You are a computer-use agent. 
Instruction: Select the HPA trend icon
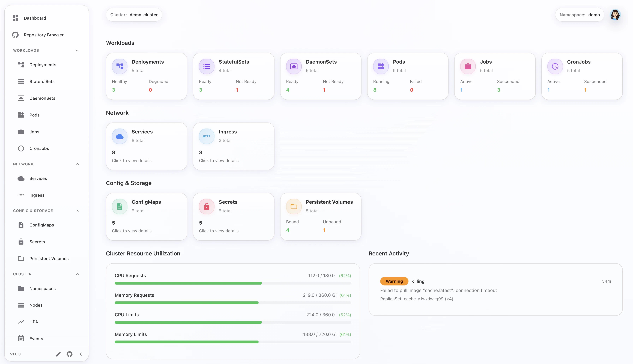(21, 322)
